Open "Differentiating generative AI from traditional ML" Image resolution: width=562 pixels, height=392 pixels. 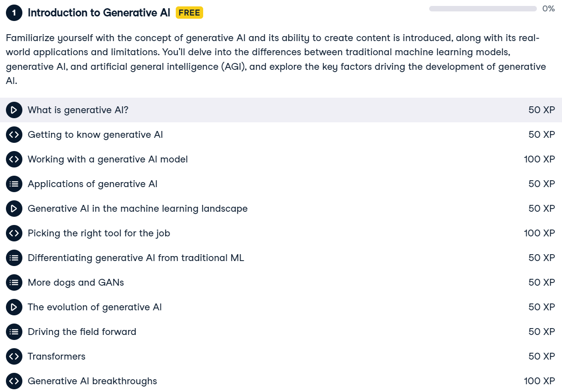coord(136,258)
